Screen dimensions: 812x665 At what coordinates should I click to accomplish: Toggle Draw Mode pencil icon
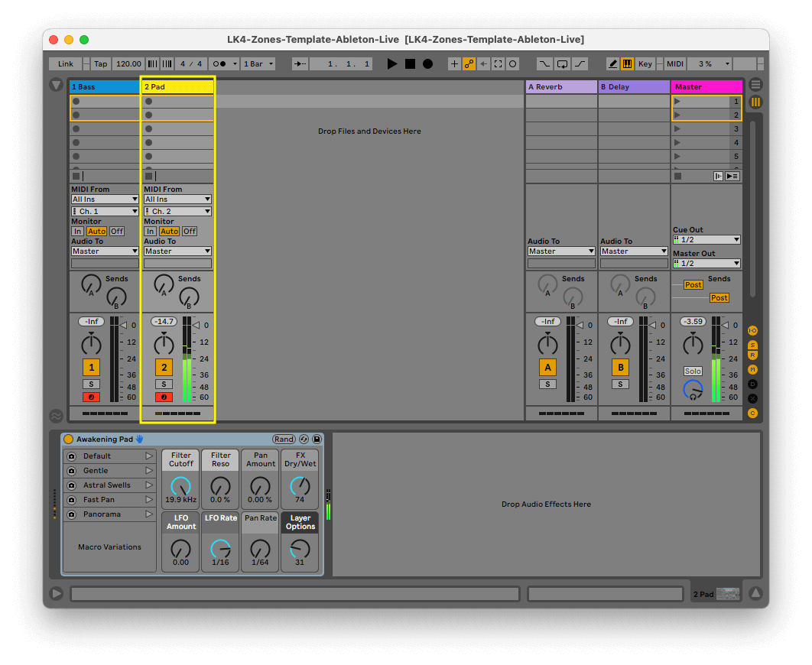pos(612,63)
